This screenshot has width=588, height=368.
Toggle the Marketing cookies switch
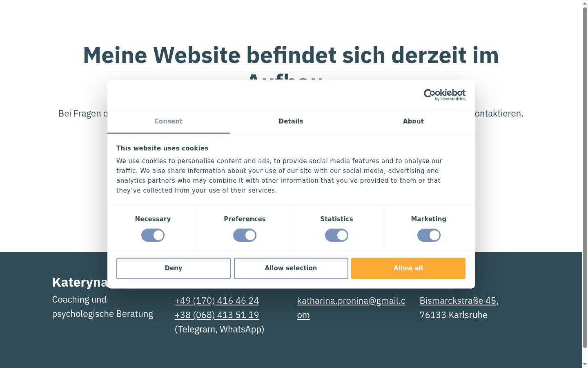click(x=429, y=235)
